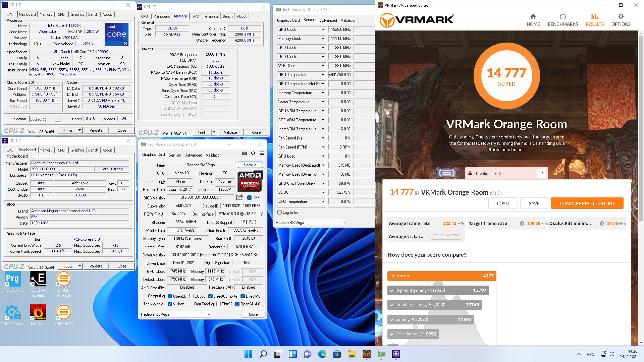Open the FurMark desktop shortcut
The width and height of the screenshot is (644, 362).
[38, 315]
